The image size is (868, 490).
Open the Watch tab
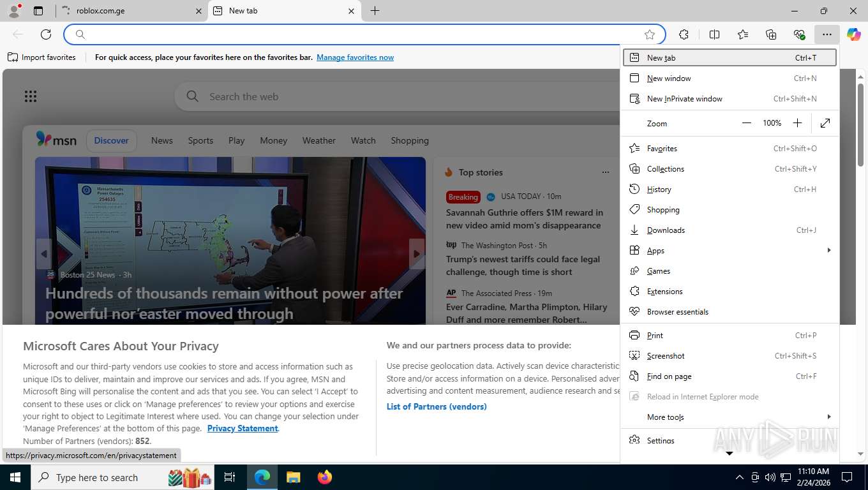[363, 140]
